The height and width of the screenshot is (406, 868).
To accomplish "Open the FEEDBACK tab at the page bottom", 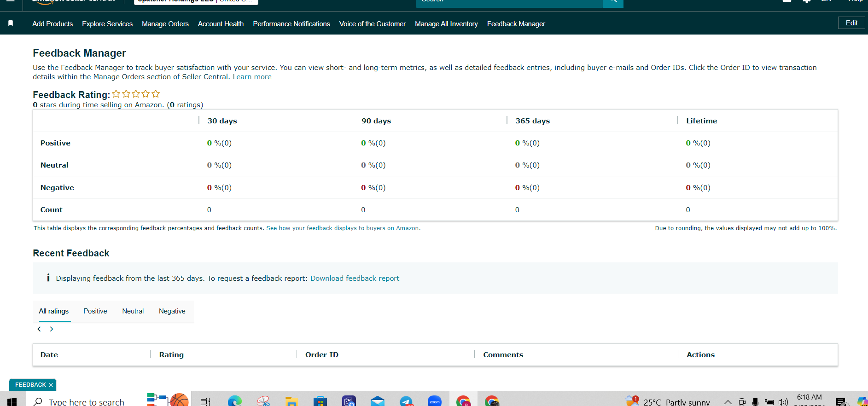I will (30, 385).
